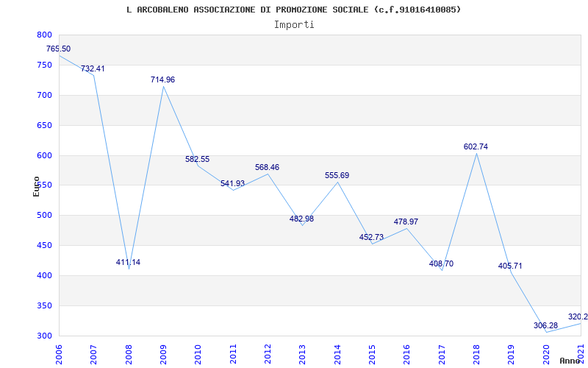
Task: Click the Anno x-axis title
Action: [569, 361]
